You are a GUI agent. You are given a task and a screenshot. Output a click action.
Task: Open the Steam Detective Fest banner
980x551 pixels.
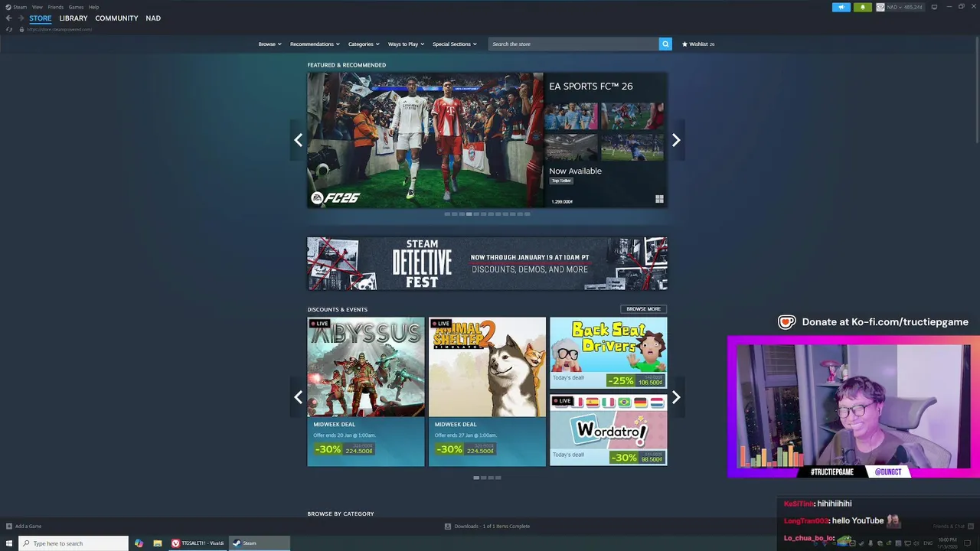tap(487, 264)
